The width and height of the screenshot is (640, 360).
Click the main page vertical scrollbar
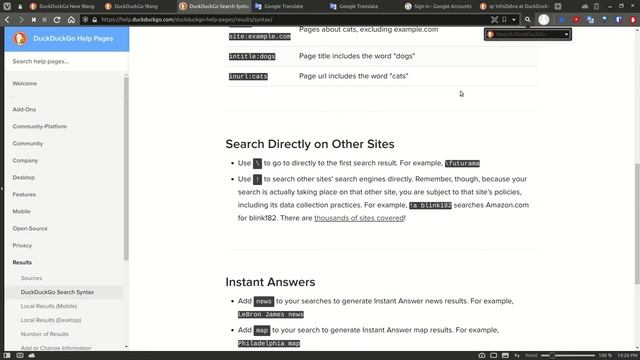pos(637,224)
